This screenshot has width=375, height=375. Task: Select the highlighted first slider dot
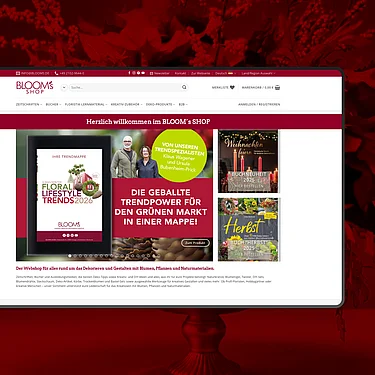pyautogui.click(x=70, y=256)
